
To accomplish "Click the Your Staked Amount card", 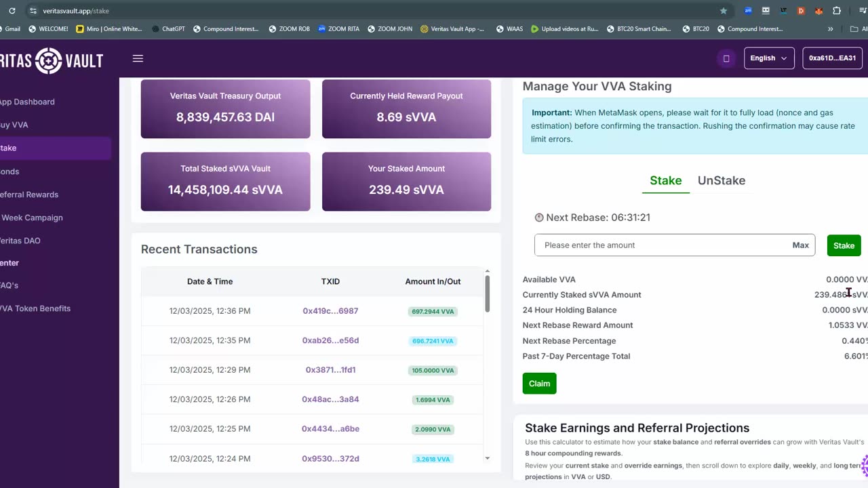I will [406, 181].
